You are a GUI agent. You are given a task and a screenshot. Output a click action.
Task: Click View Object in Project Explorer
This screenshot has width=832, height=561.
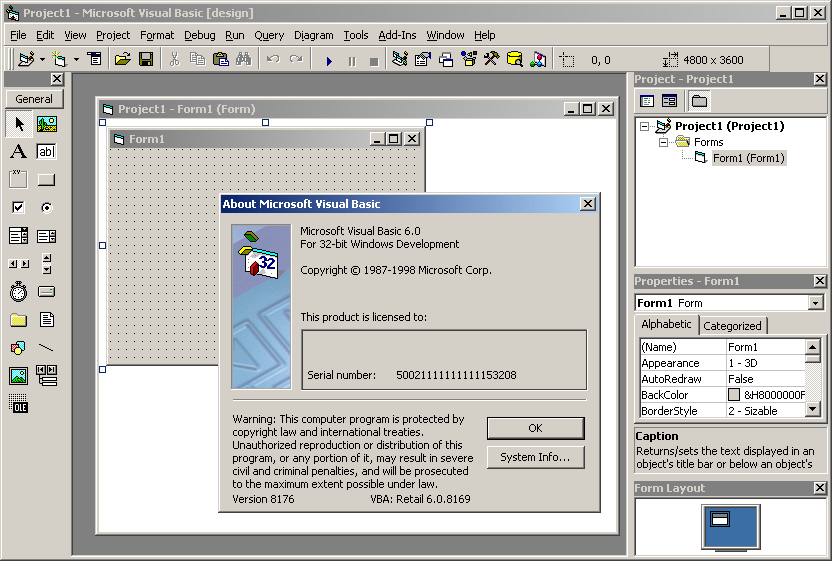[669, 101]
